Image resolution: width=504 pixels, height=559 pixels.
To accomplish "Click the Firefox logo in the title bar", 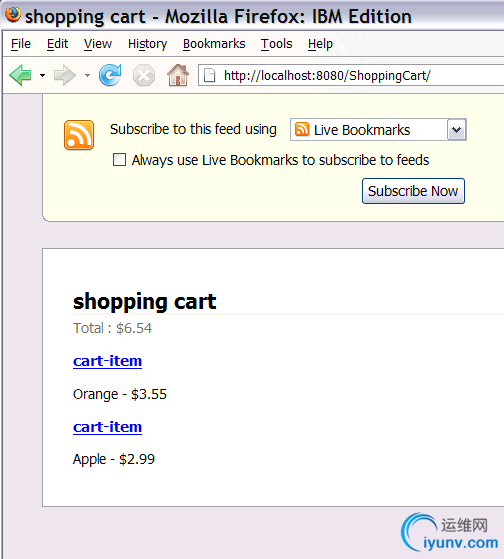I will coord(13,15).
